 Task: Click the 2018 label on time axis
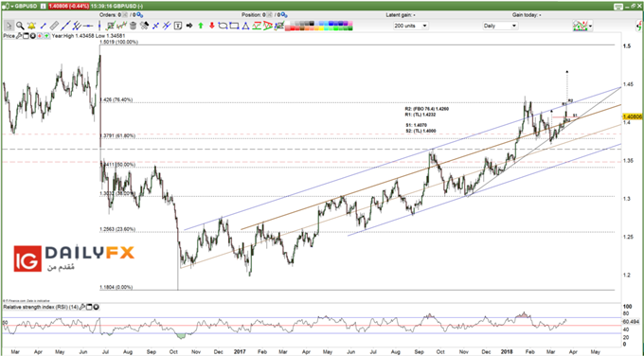pos(506,352)
